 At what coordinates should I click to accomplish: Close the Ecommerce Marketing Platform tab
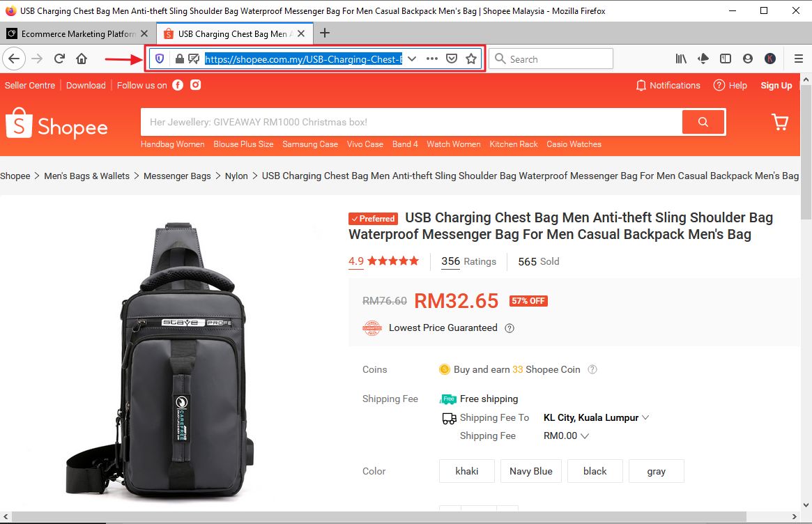tap(144, 33)
